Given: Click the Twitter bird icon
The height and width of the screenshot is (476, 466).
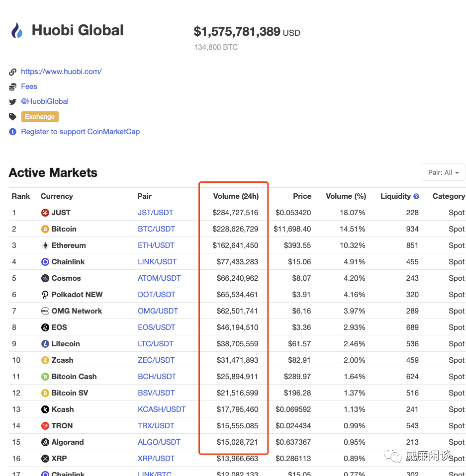Looking at the screenshot, I should (12, 102).
